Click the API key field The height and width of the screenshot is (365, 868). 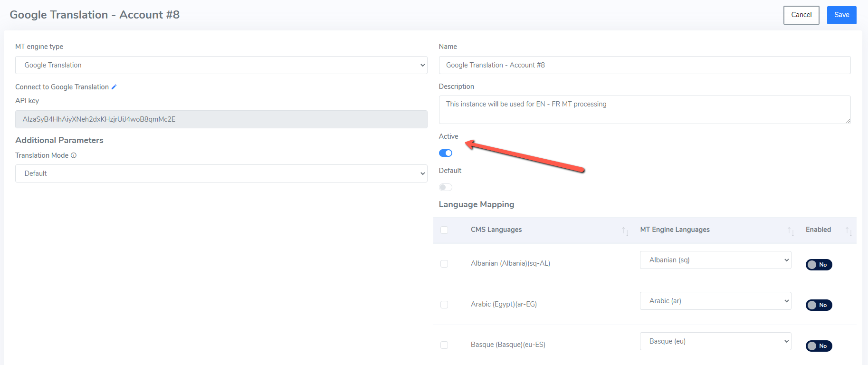pos(221,119)
